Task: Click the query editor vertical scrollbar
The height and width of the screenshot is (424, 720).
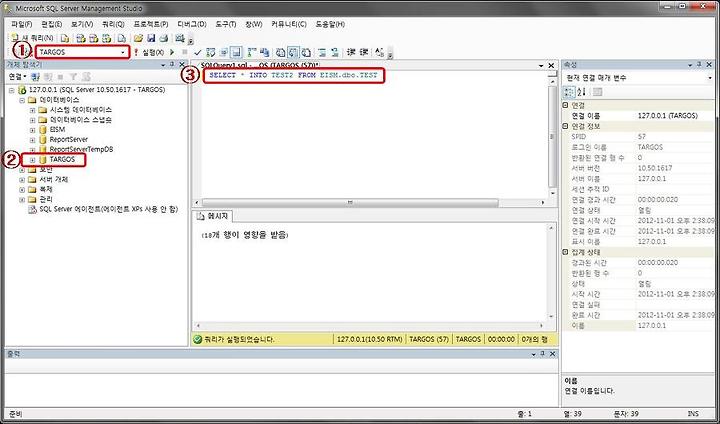Action: 552,137
